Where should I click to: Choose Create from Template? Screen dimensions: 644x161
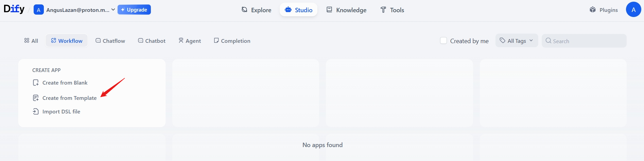click(65, 98)
